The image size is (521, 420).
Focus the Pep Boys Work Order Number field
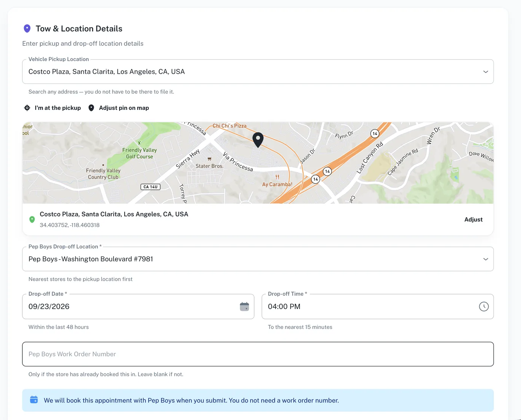click(258, 354)
